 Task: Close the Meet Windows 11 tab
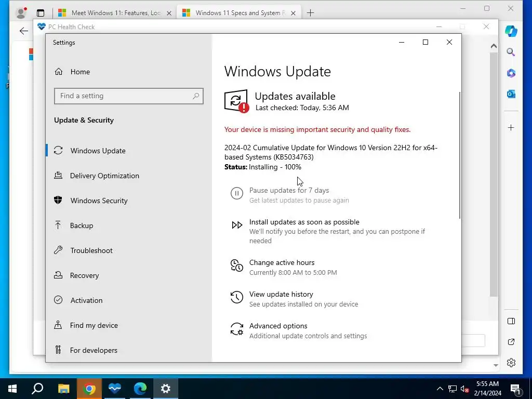pyautogui.click(x=169, y=13)
